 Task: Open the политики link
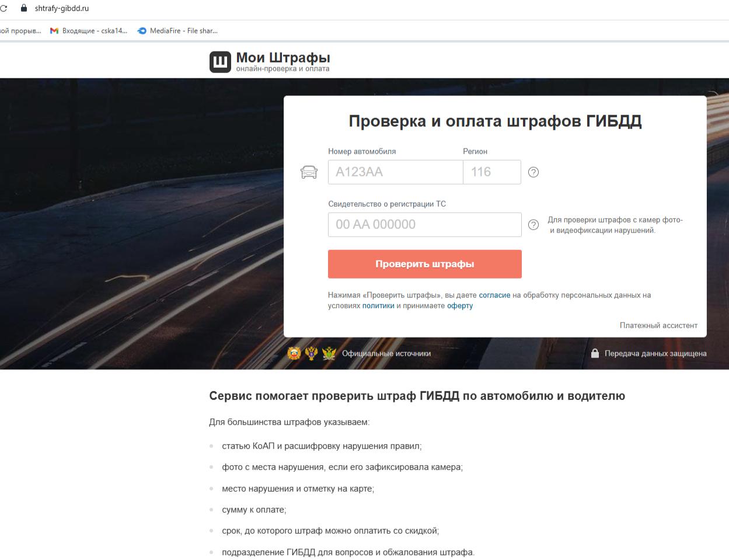click(378, 306)
